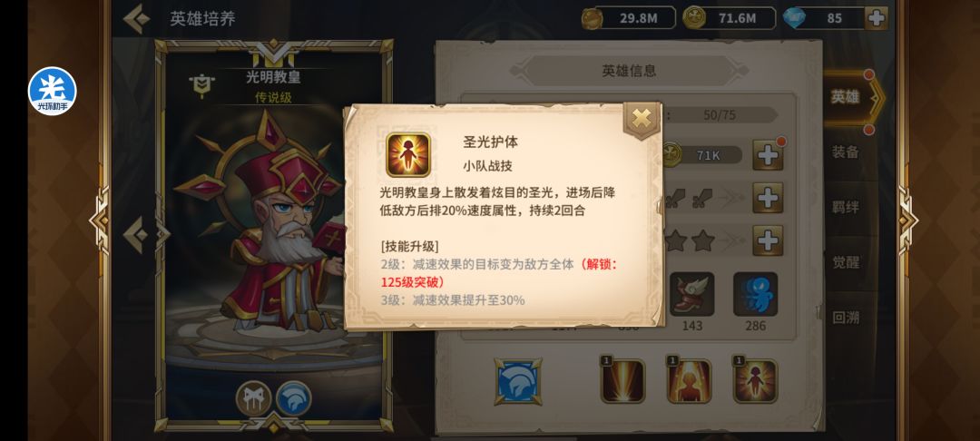Select the middle glowing figure skill icon
This screenshot has width=980, height=441.
click(689, 380)
